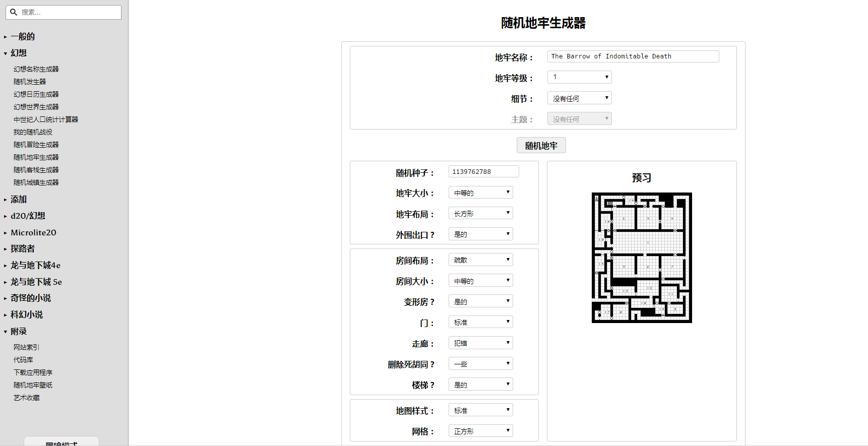Open the 房间布局 dropdown
Screen dimensions: 868x446
coord(481,260)
